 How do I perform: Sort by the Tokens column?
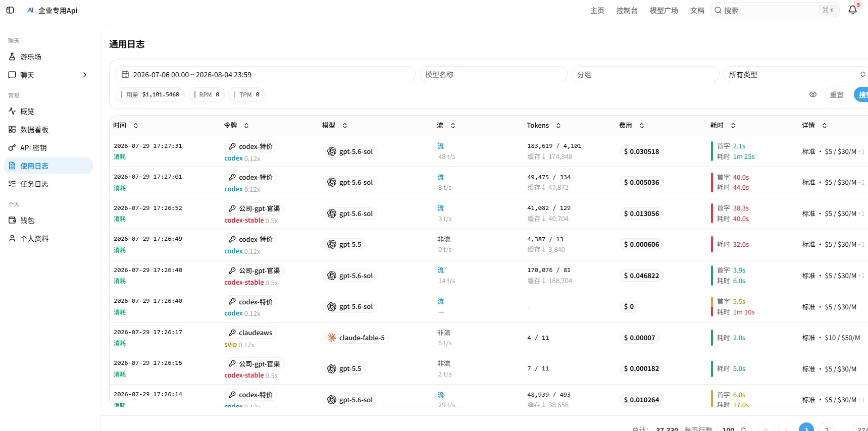[544, 125]
